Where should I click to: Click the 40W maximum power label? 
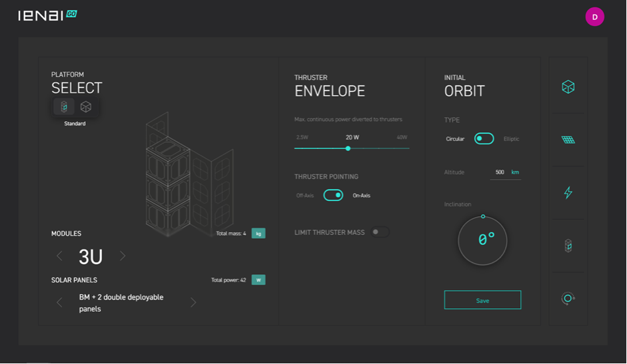point(402,138)
